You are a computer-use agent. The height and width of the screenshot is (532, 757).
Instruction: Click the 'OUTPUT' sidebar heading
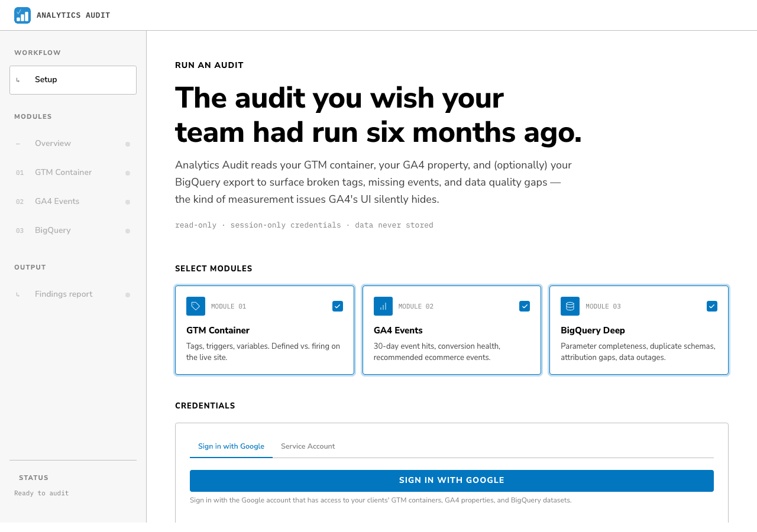click(30, 267)
